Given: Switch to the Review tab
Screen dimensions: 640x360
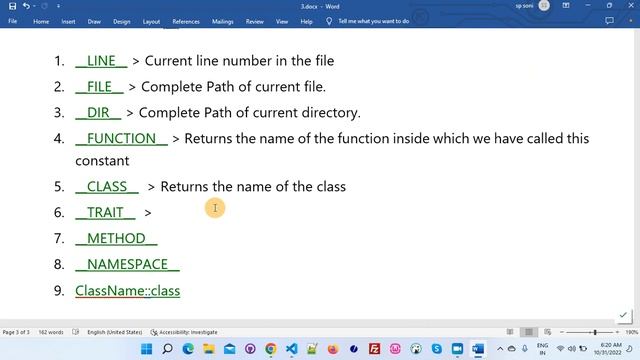Looking at the screenshot, I should coord(254,21).
